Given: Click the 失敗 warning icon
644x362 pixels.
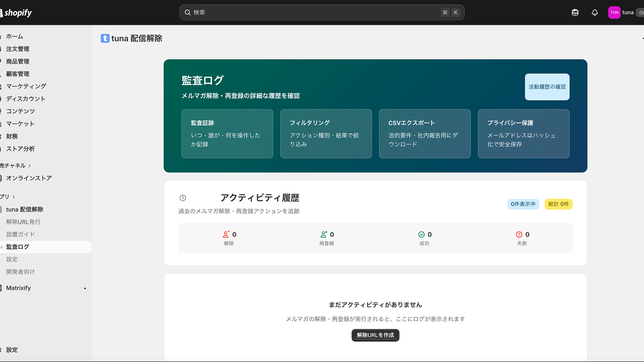Looking at the screenshot, I should tap(519, 234).
